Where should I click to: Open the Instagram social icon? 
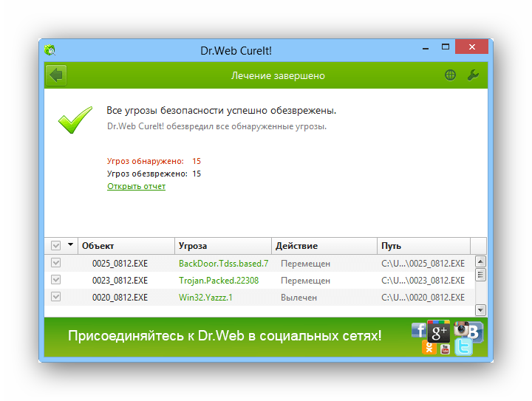point(461,329)
